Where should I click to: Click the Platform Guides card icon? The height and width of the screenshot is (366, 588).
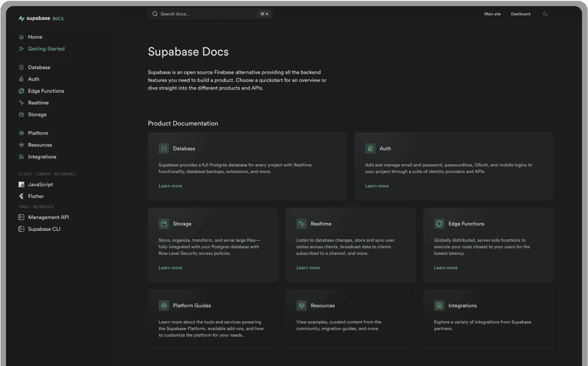click(164, 305)
